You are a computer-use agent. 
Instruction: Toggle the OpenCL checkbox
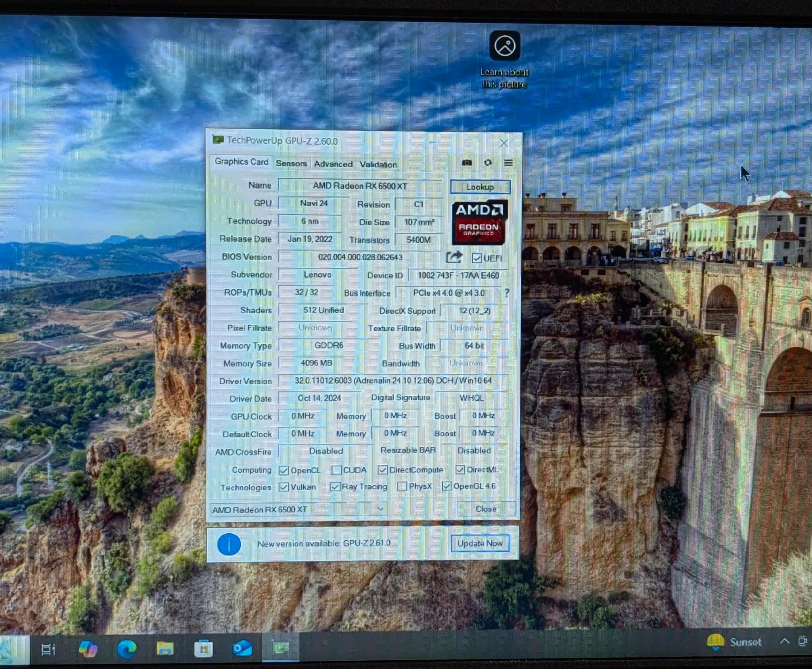pos(283,470)
